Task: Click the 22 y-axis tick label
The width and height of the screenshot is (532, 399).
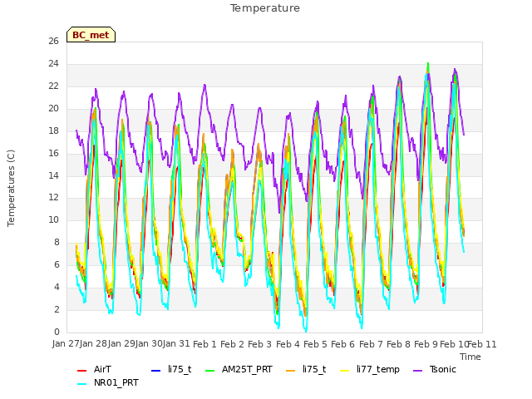Action: (x=53, y=86)
